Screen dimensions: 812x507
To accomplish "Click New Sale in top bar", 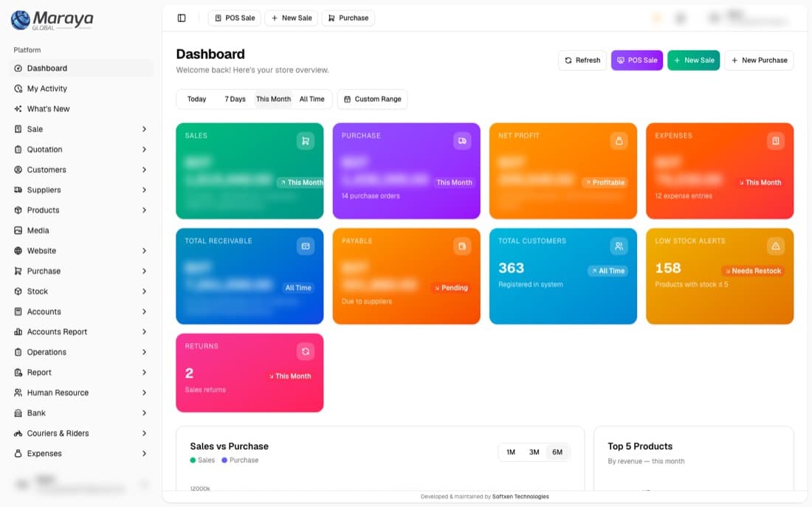I will pos(292,18).
